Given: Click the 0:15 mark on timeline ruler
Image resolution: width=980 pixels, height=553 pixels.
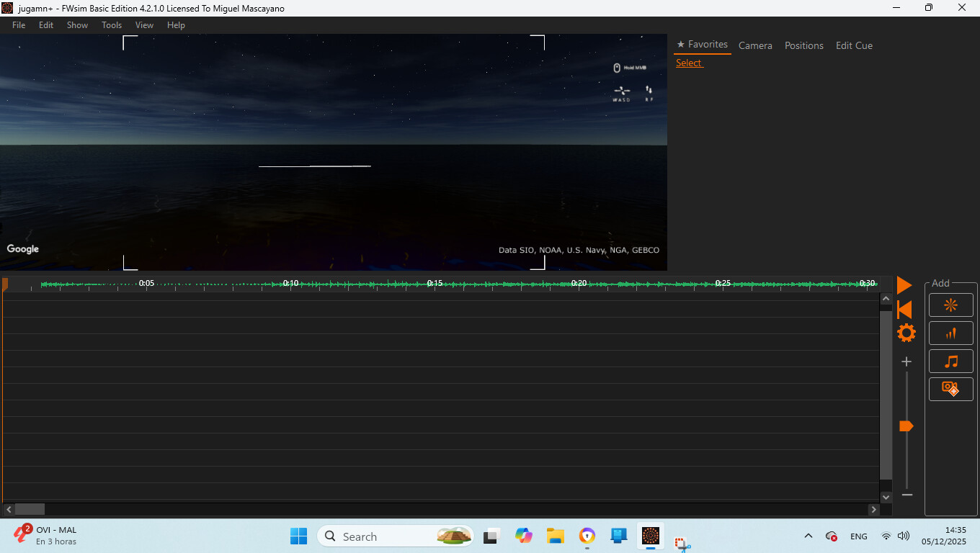Looking at the screenshot, I should pos(435,284).
